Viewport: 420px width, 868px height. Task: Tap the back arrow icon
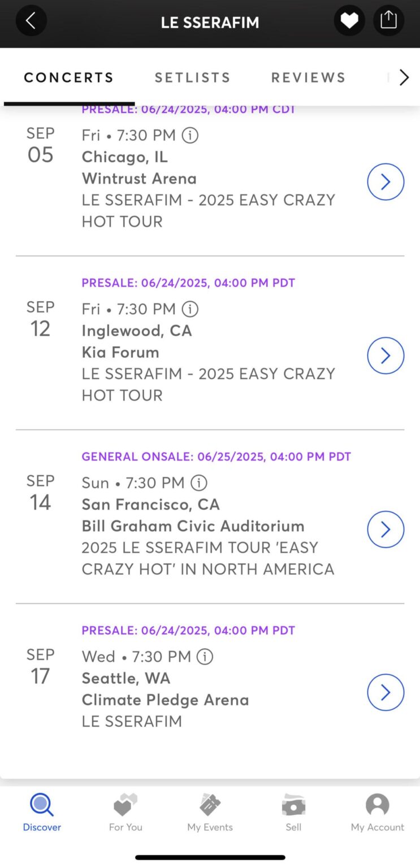31,21
